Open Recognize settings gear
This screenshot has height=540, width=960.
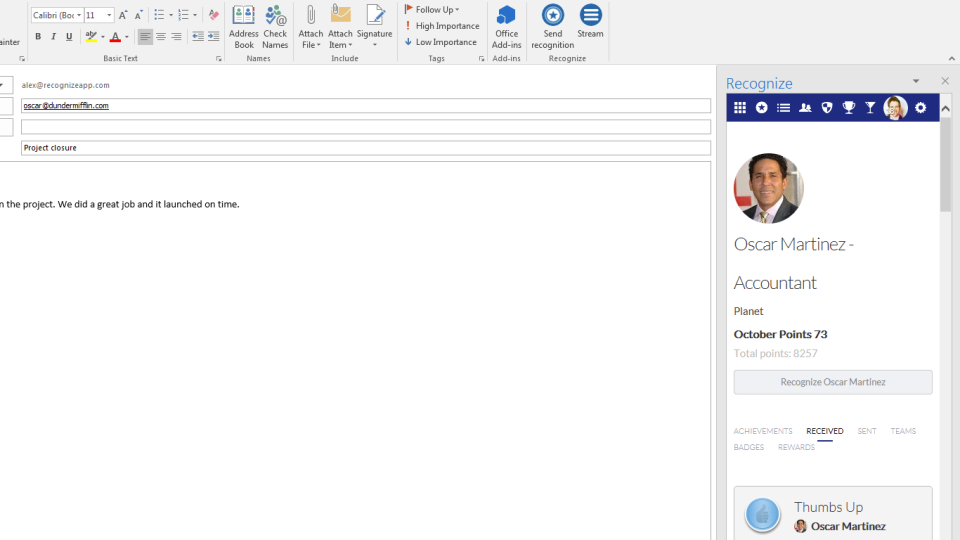coord(921,108)
